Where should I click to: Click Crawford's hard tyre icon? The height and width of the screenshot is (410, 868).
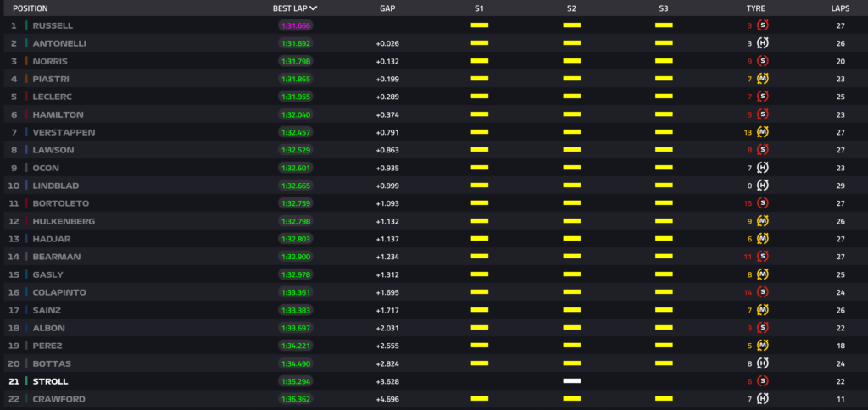(763, 399)
